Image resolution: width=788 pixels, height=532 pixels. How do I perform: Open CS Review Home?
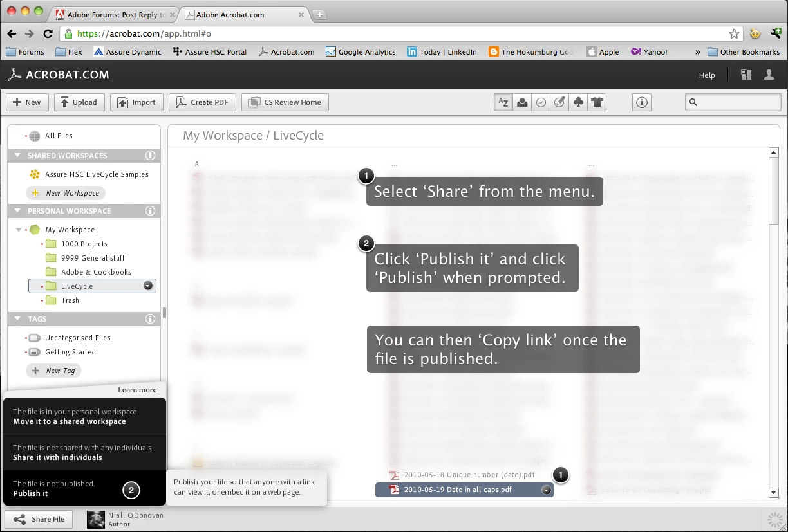tap(285, 102)
